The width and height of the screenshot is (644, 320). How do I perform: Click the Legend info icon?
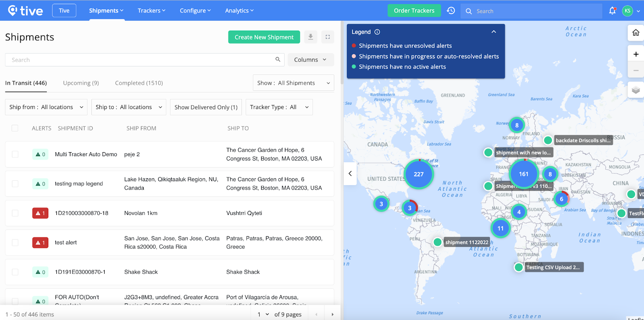tap(377, 32)
